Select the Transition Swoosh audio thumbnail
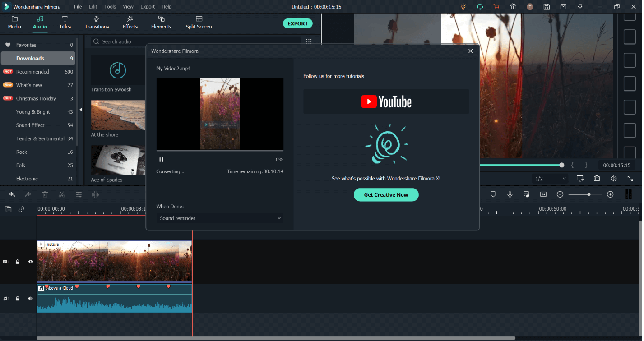The width and height of the screenshot is (644, 341). 118,70
